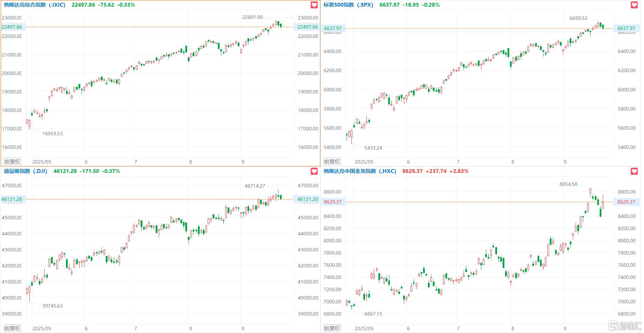644x333 pixels.
Task: Click the 16959.53 low label on the .IXIC chart
Action: 52,134
